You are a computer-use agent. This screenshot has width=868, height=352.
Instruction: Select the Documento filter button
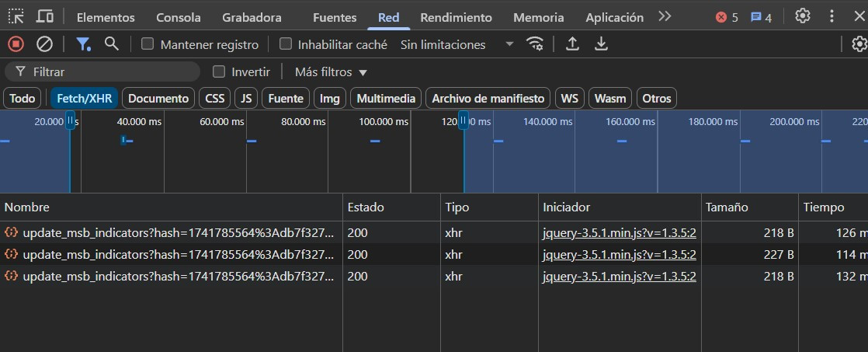pyautogui.click(x=158, y=99)
